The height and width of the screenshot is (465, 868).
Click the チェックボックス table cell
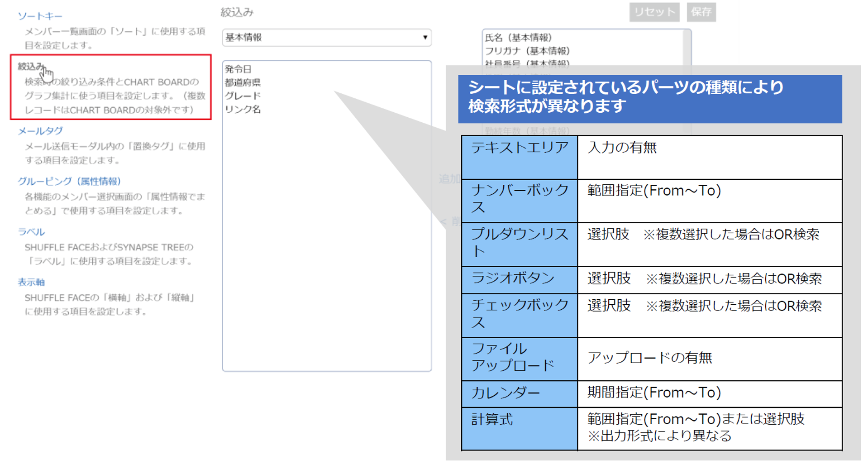pyautogui.click(x=520, y=316)
